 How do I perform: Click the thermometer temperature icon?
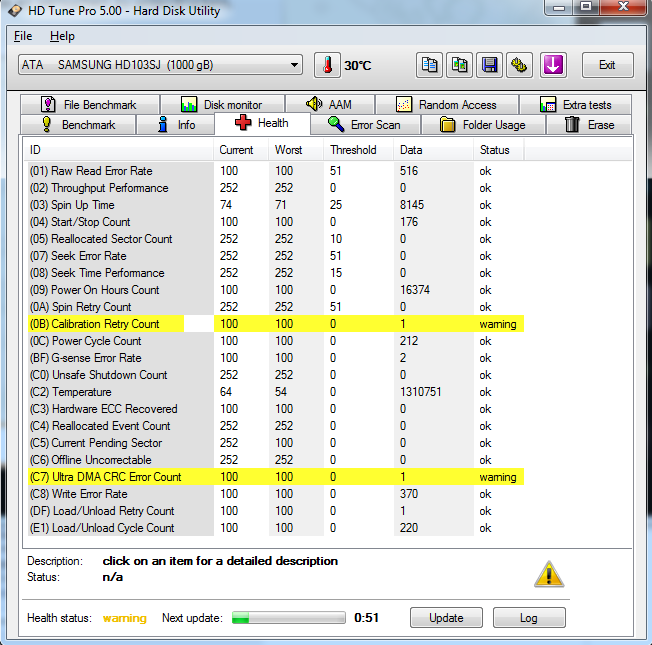327,65
